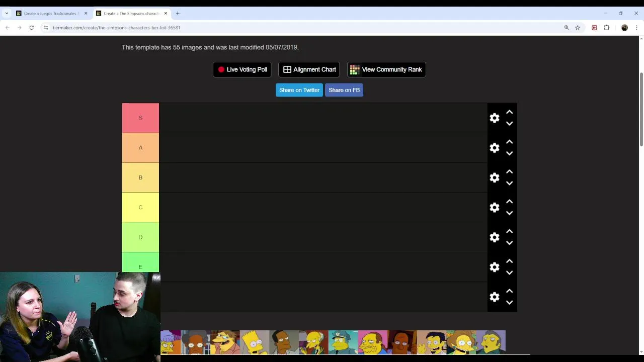Viewport: 644px width, 362px height.
Task: Move bottom unlabeled row up with arrow
Action: coord(509,291)
